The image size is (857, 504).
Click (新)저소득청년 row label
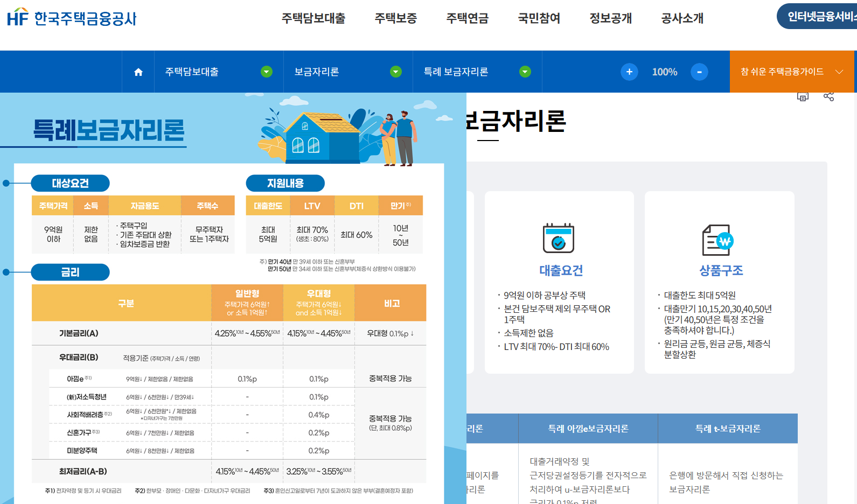pos(86,397)
